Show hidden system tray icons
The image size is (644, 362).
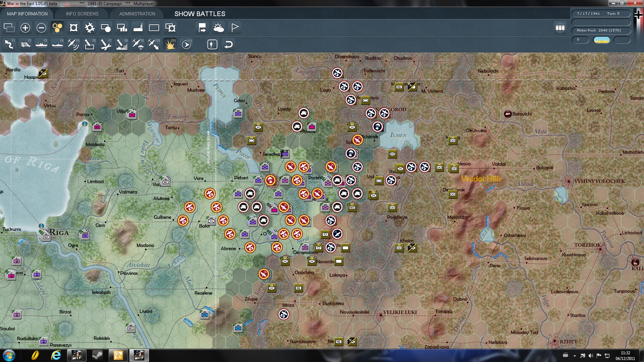[575, 356]
